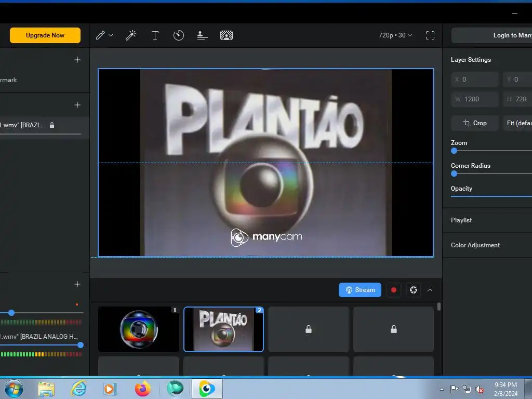Add a new video layer with plus icon
The image size is (532, 399).
pyautogui.click(x=77, y=105)
